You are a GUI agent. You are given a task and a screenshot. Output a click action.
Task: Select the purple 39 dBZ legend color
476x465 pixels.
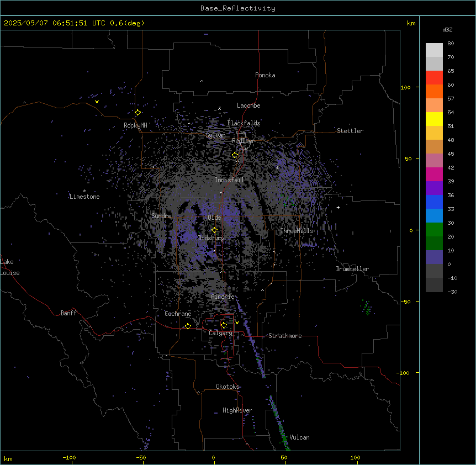point(434,188)
